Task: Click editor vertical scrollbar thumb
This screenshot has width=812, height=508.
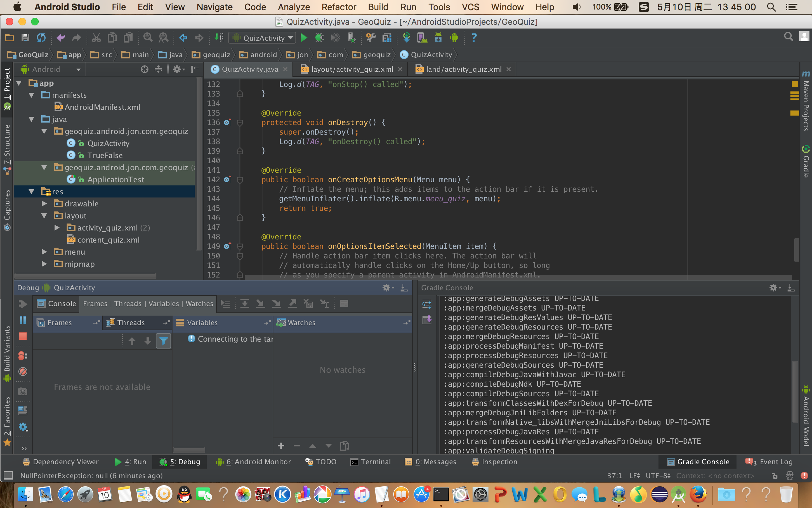Action: 796,250
